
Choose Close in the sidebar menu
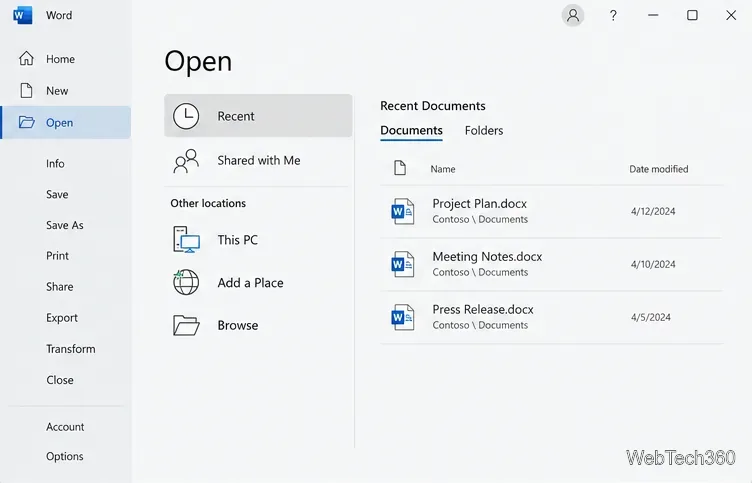(60, 380)
